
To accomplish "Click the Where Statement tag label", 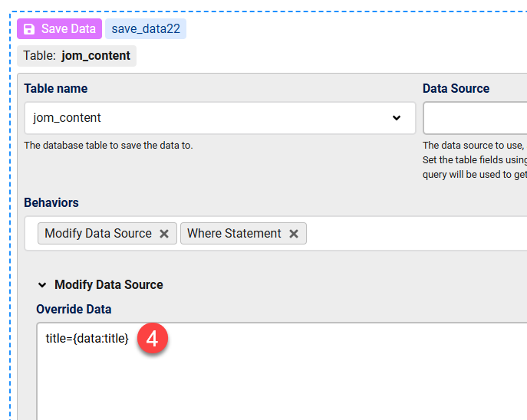I will (x=234, y=234).
